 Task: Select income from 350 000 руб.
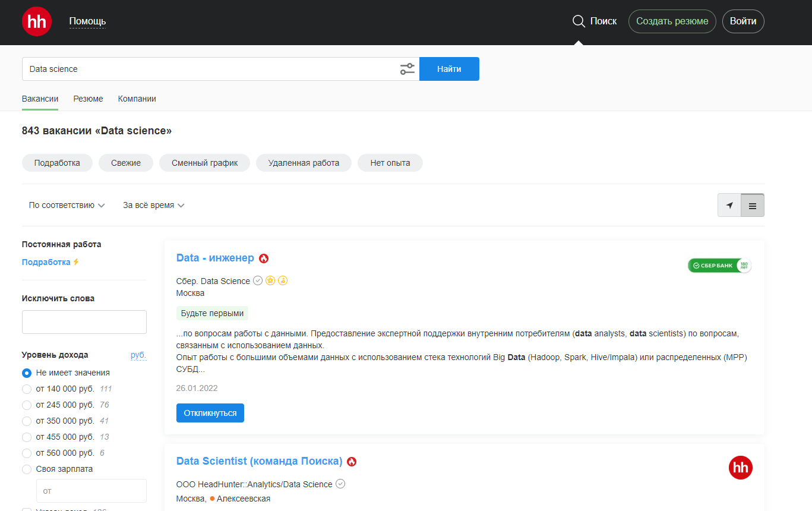pyautogui.click(x=27, y=421)
